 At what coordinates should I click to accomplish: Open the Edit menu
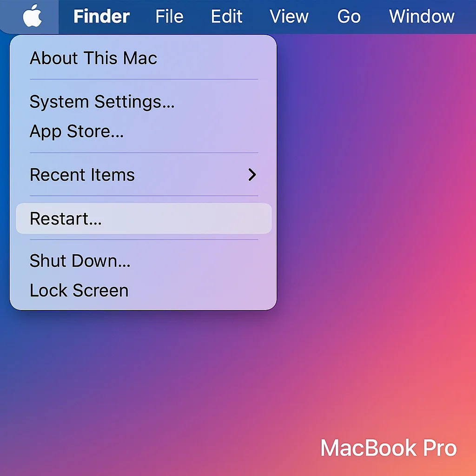pos(226,16)
